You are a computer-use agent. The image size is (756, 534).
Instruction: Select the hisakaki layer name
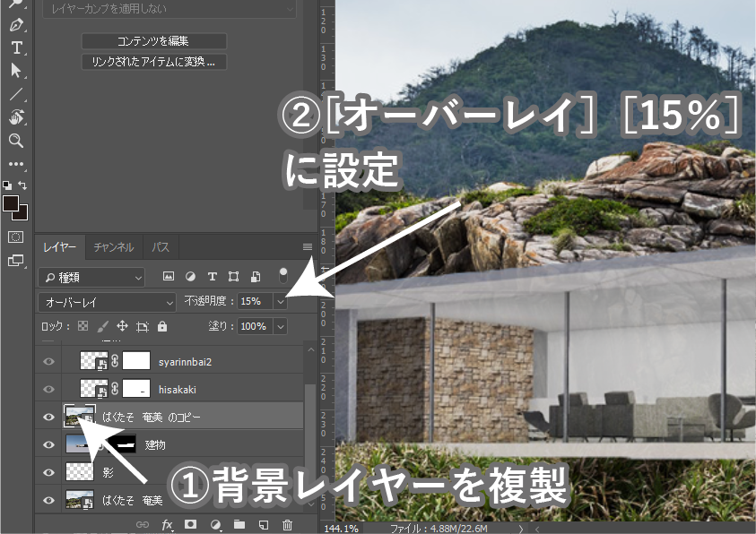coord(178,390)
